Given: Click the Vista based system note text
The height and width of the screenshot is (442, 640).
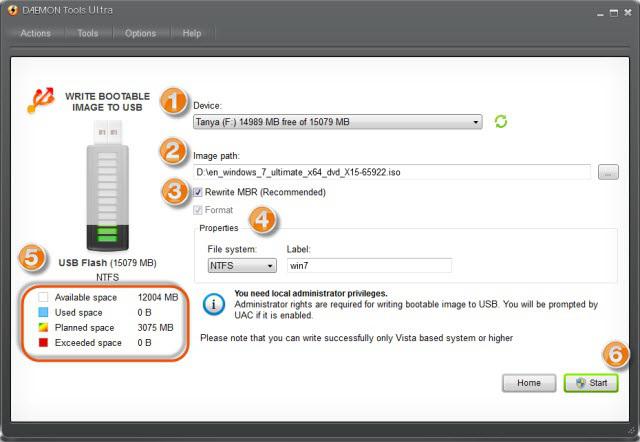Looking at the screenshot, I should [x=356, y=338].
